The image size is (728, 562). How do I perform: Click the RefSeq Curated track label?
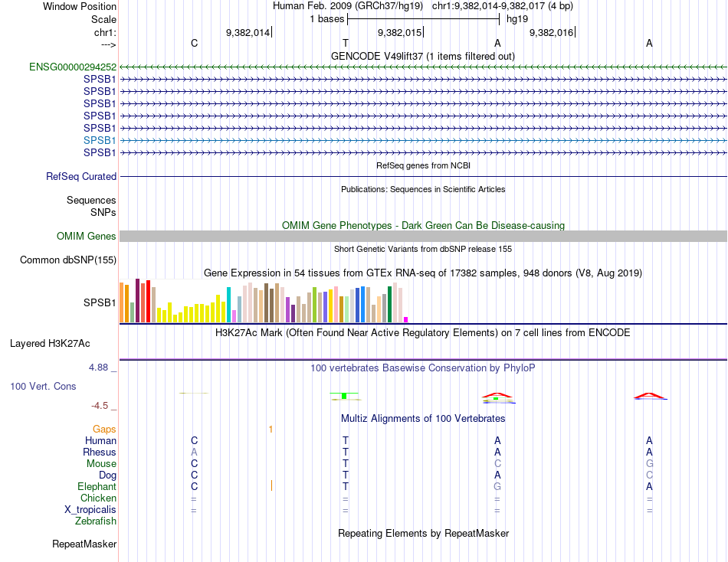81,176
